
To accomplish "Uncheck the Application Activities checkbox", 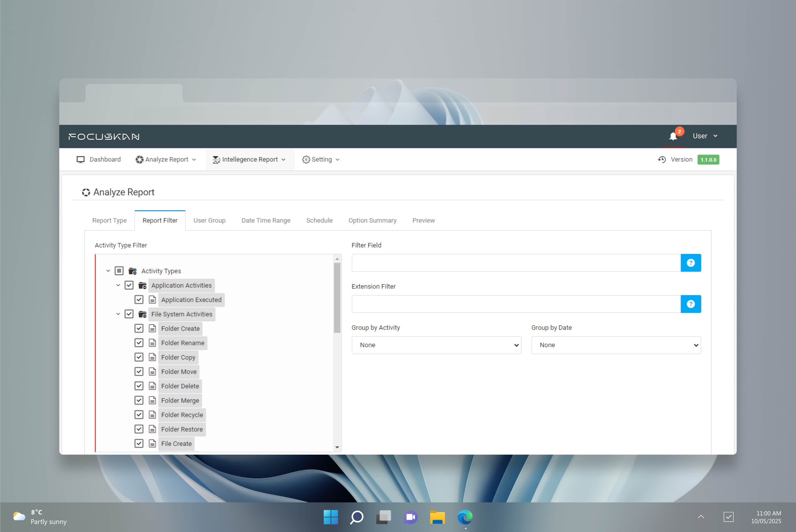I will pos(129,285).
